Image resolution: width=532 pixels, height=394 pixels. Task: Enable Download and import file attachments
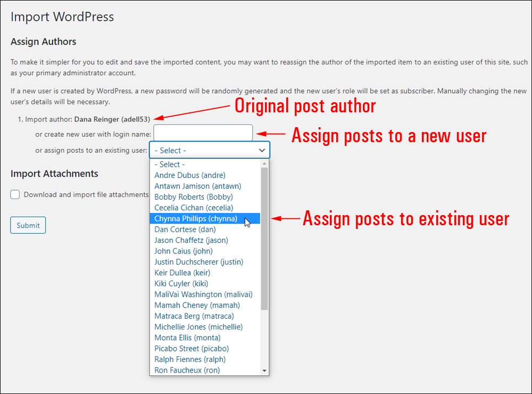click(15, 195)
